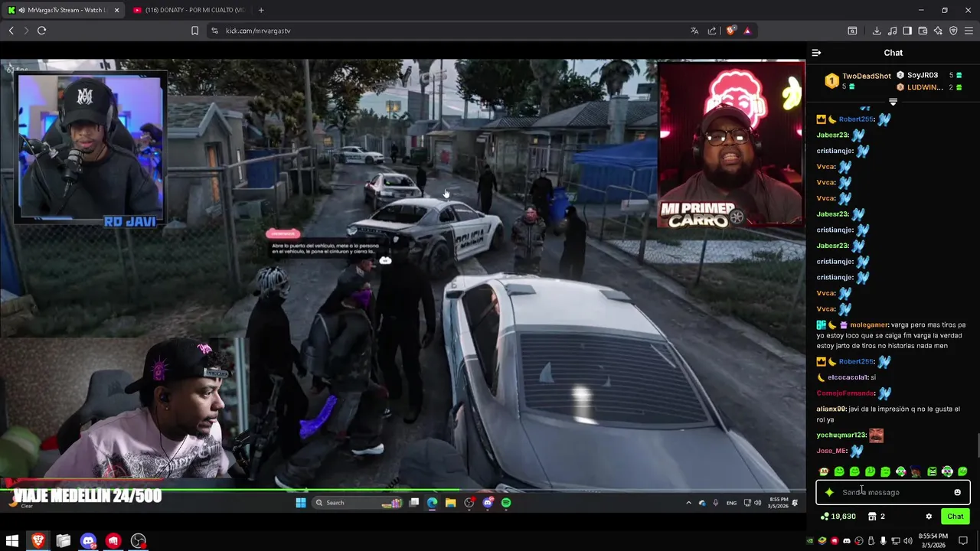
Task: Click username elcocacola1 in chat
Action: pyautogui.click(x=848, y=377)
